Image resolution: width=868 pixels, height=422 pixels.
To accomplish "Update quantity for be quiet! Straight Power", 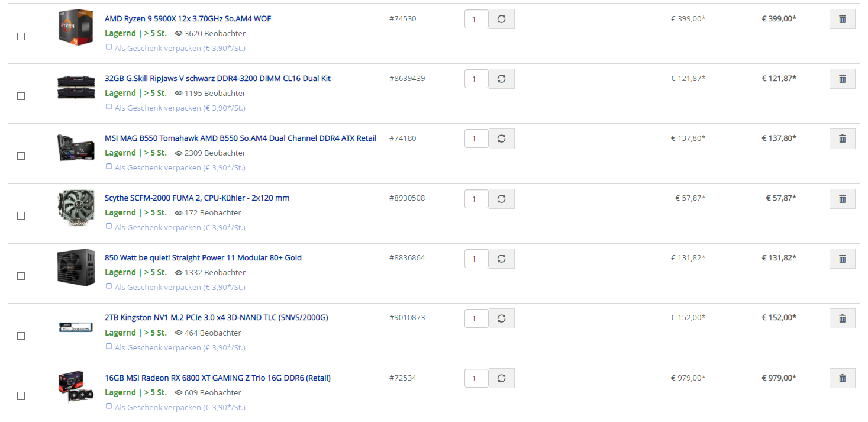I will pos(501,259).
